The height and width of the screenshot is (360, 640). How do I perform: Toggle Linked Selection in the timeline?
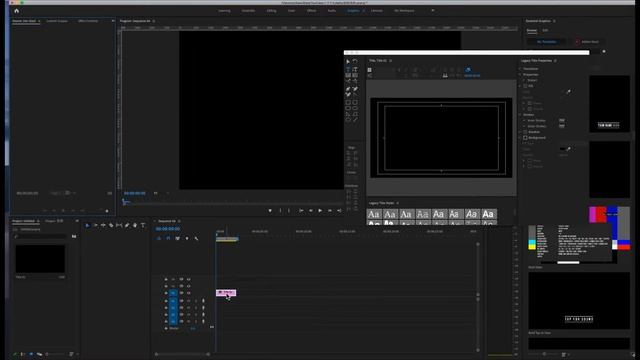[x=178, y=238]
